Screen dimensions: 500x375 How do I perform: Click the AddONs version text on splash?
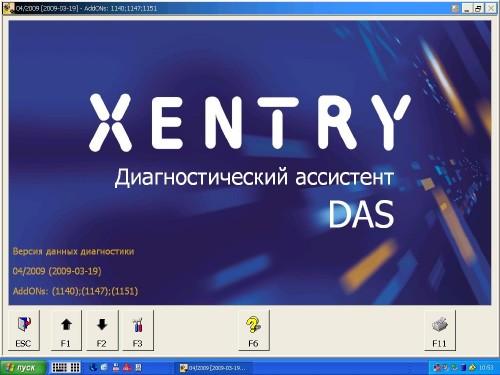(75, 291)
